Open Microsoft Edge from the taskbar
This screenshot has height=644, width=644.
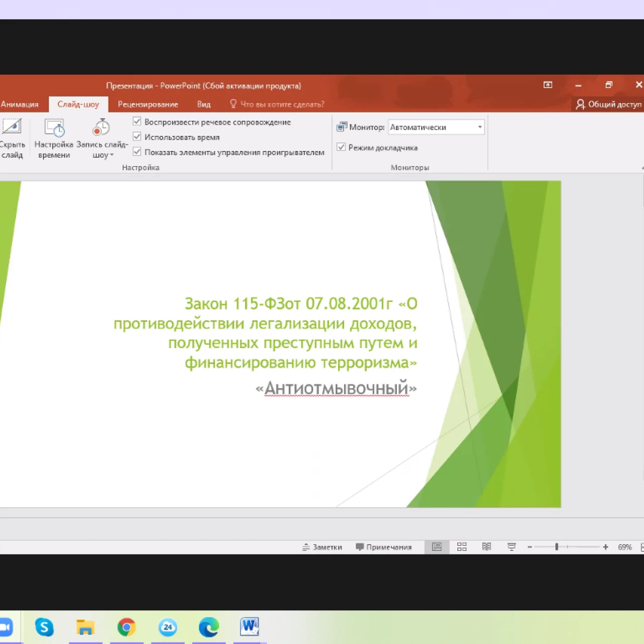click(209, 627)
